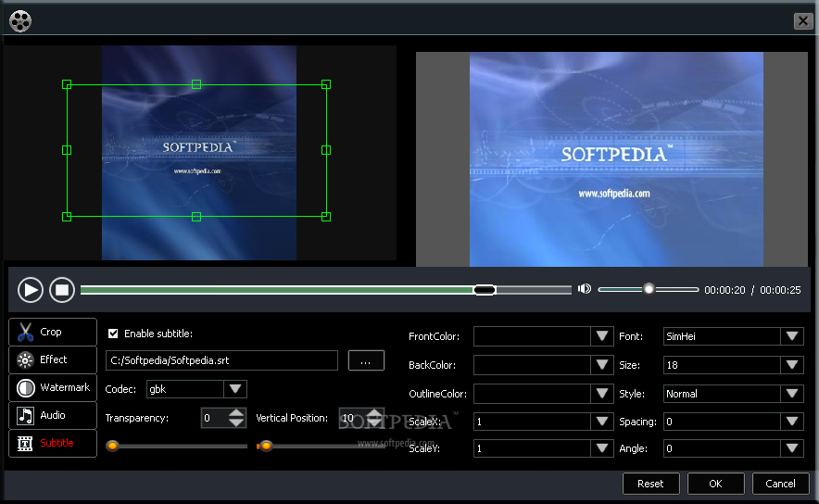Click the Watermark half-circle icon
Screen dimensions: 819x504
25,387
